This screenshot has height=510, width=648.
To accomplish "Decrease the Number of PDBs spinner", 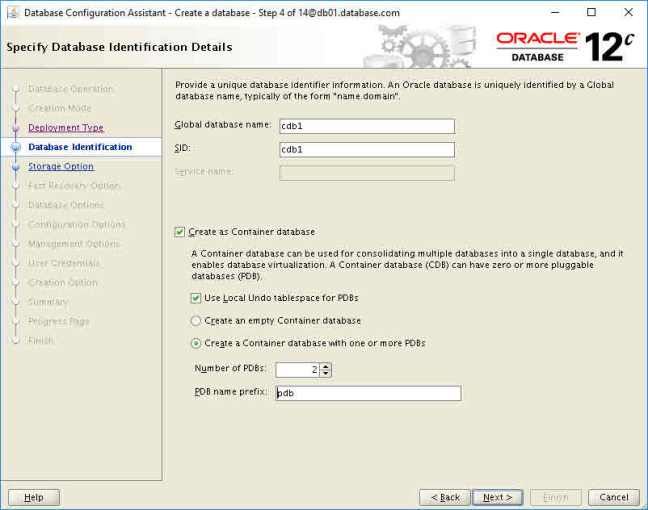I will click(326, 374).
